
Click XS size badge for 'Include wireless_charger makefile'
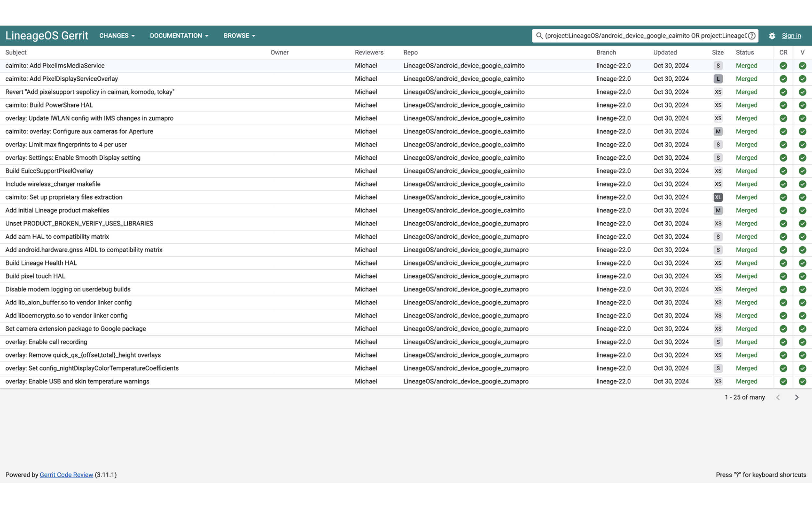pos(718,184)
